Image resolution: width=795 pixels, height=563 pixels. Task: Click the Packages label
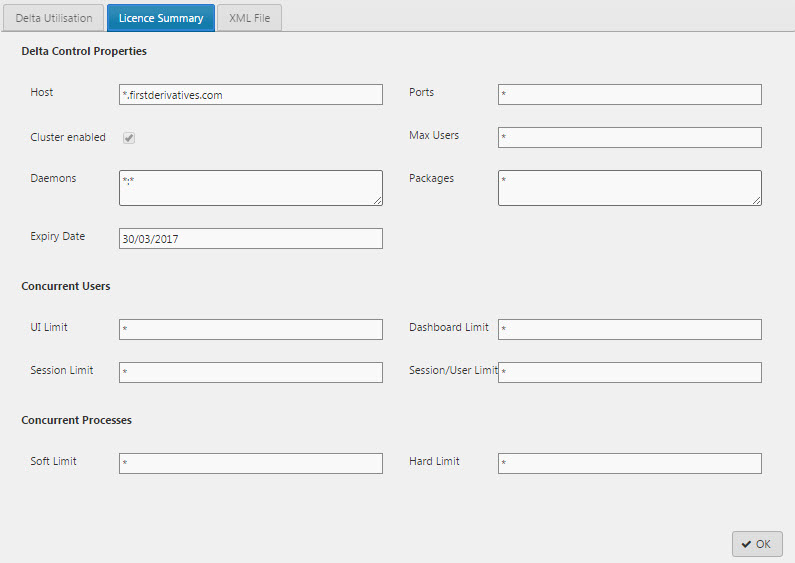point(431,179)
